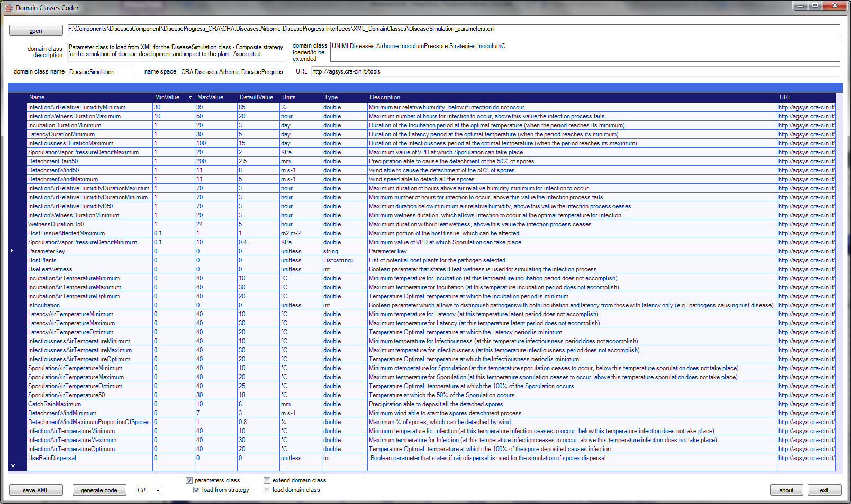Click the exit button
The width and height of the screenshot is (851, 504).
point(824,490)
